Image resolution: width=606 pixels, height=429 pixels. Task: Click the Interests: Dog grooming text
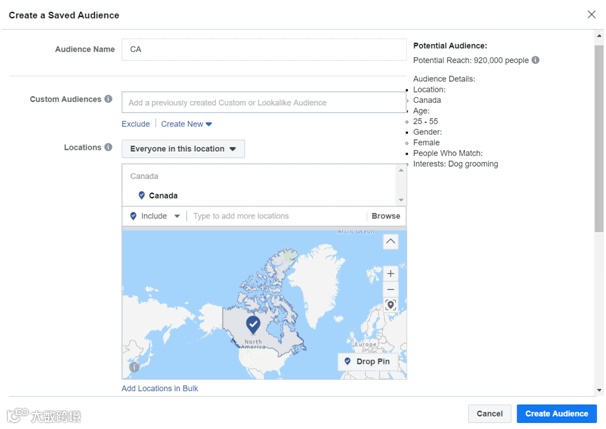pyautogui.click(x=455, y=164)
